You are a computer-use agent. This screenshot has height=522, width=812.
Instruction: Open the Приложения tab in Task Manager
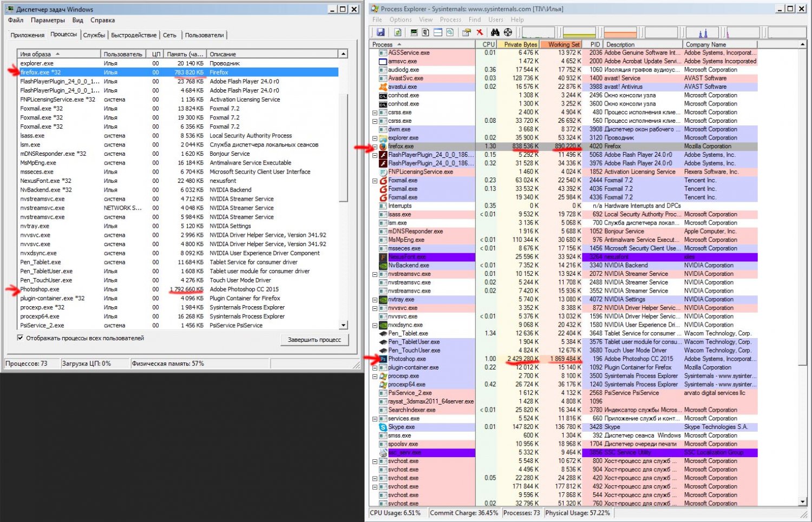27,35
